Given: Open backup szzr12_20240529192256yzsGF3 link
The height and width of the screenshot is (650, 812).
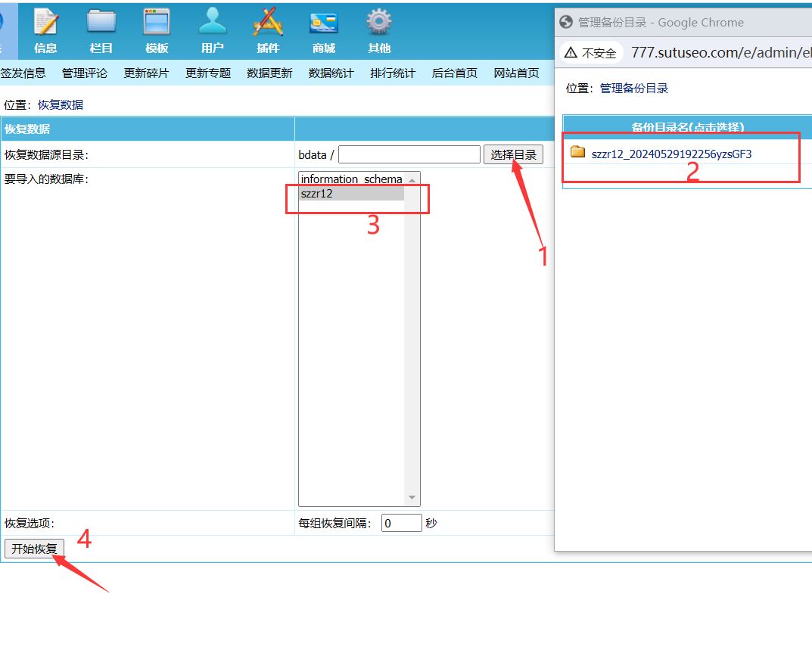Looking at the screenshot, I should pos(671,154).
